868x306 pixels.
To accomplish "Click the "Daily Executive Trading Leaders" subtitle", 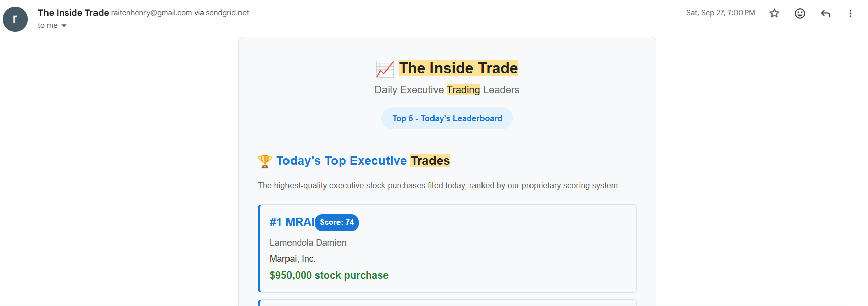I will pyautogui.click(x=447, y=90).
